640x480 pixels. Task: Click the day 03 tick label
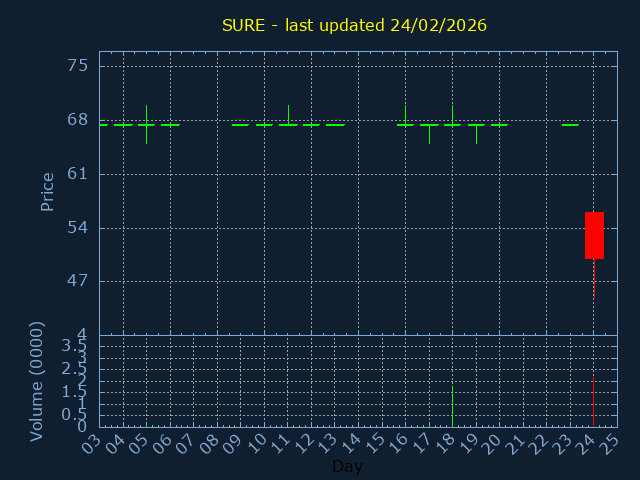(x=92, y=442)
